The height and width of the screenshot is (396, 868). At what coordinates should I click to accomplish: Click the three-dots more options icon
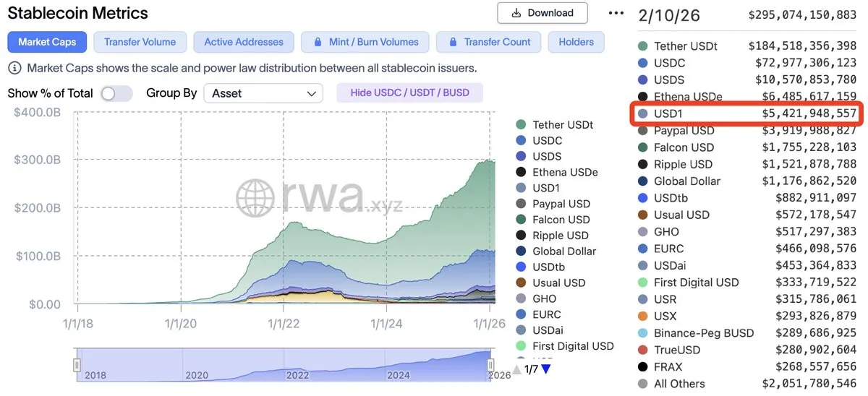(616, 13)
